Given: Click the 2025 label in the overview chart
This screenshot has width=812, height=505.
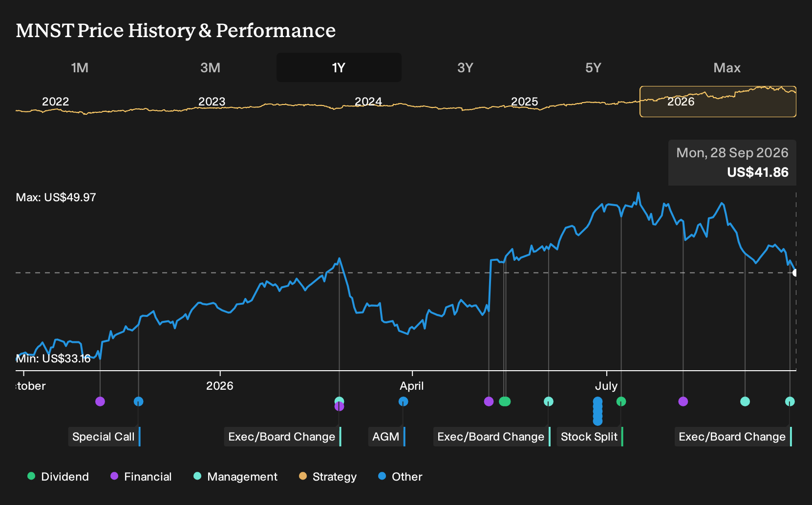Looking at the screenshot, I should tap(524, 102).
